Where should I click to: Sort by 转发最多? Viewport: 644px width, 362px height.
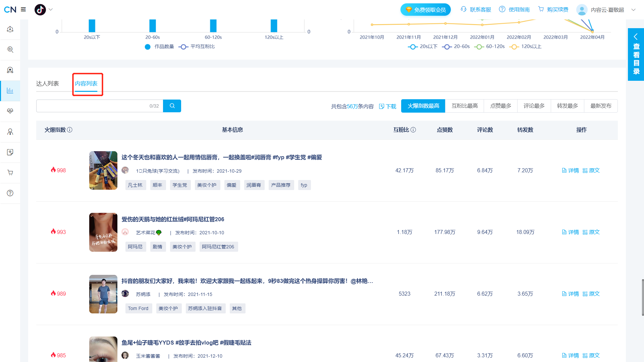click(568, 106)
